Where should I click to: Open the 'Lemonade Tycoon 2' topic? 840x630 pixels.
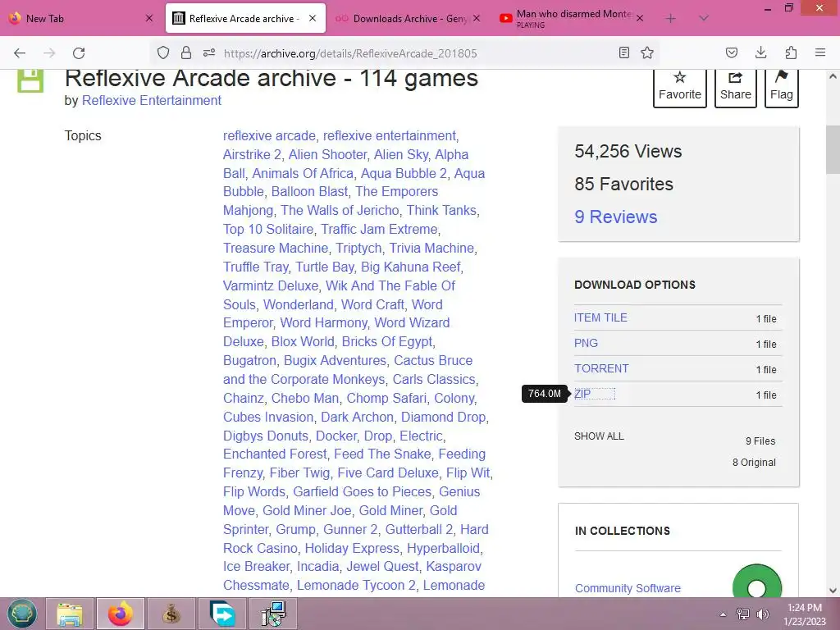click(356, 585)
